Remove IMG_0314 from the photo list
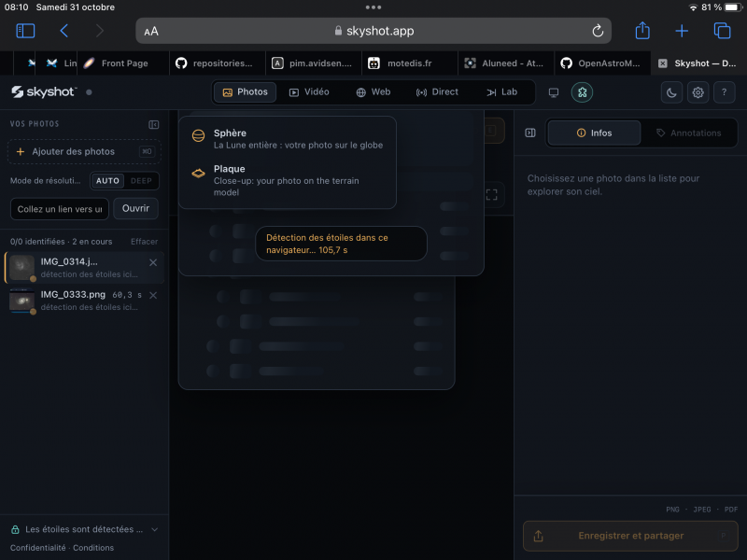 (153, 262)
